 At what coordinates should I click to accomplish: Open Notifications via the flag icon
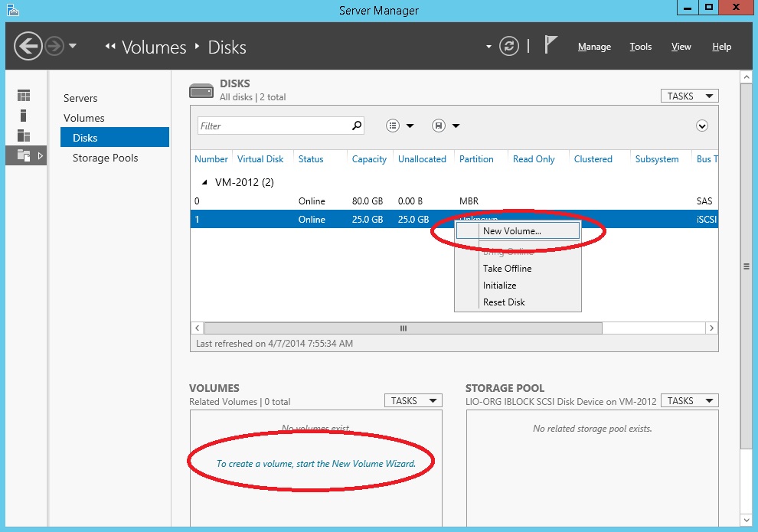pos(551,45)
